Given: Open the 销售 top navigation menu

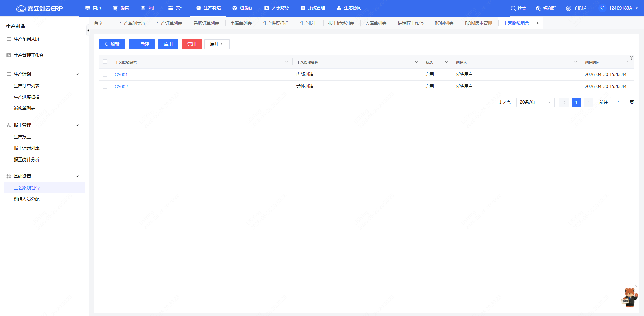Looking at the screenshot, I should [x=121, y=8].
